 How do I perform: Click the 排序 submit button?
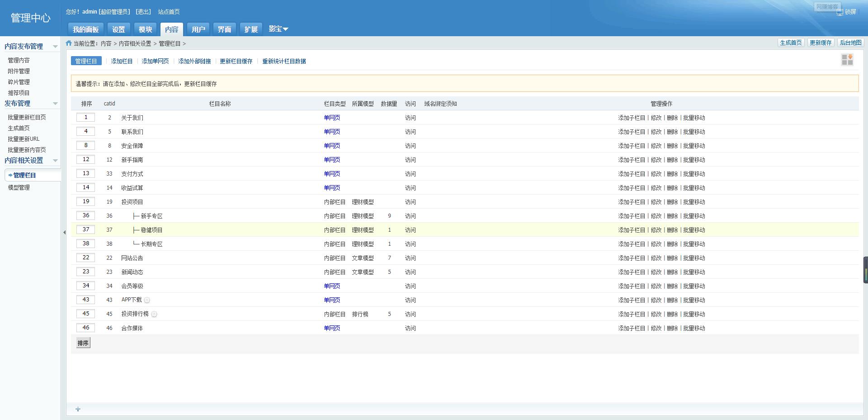(x=83, y=343)
